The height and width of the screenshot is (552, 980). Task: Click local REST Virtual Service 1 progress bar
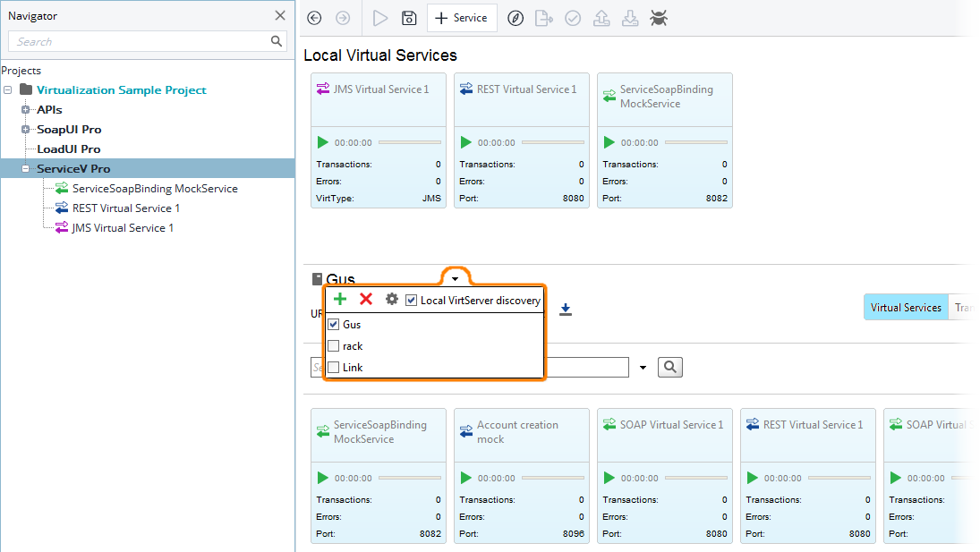coord(553,142)
